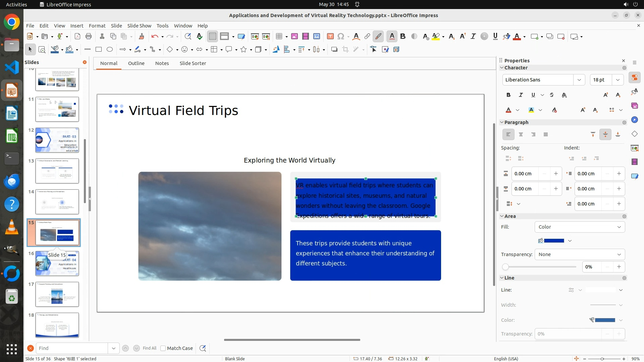Image resolution: width=644 pixels, height=362 pixels.
Task: Open the Find and Replace icon
Action: coord(188,37)
